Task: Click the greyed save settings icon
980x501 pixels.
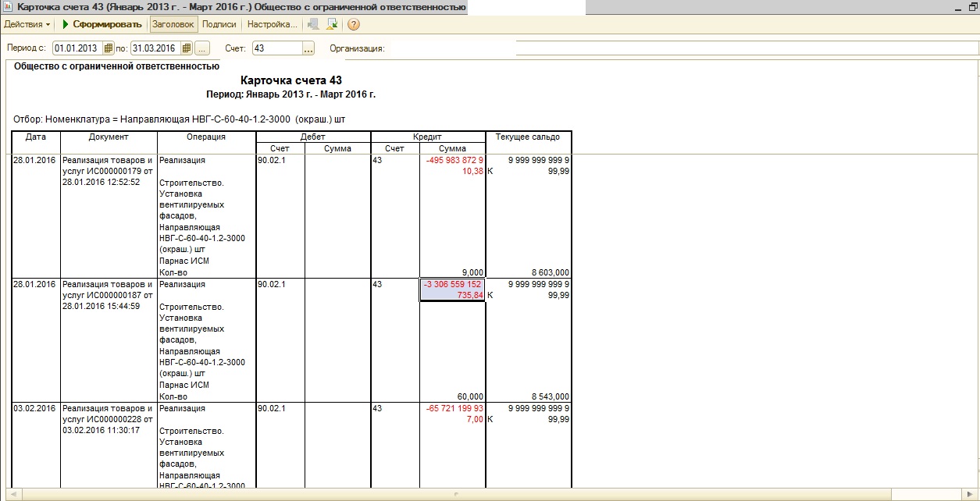Action: pos(314,24)
